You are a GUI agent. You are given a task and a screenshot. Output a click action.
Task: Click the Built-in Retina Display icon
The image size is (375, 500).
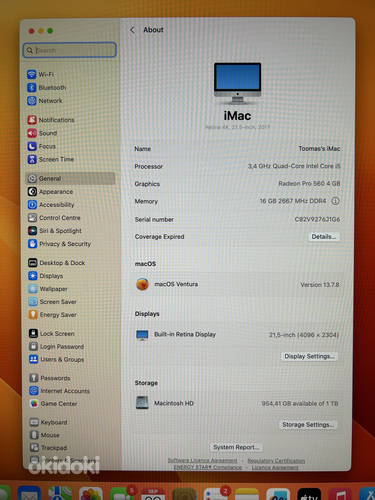tap(142, 335)
